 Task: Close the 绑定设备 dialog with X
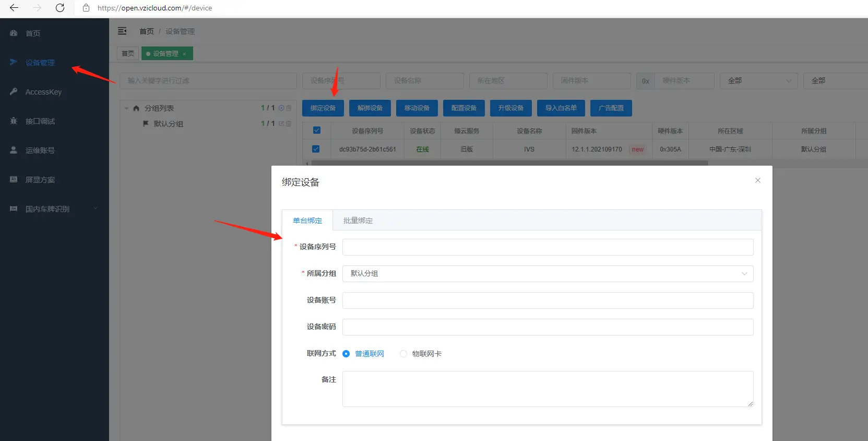click(757, 180)
